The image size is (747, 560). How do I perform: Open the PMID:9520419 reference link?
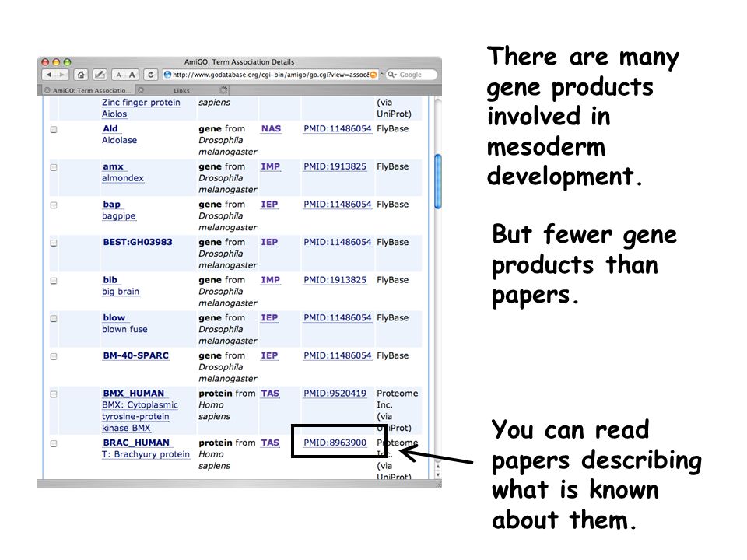[335, 394]
